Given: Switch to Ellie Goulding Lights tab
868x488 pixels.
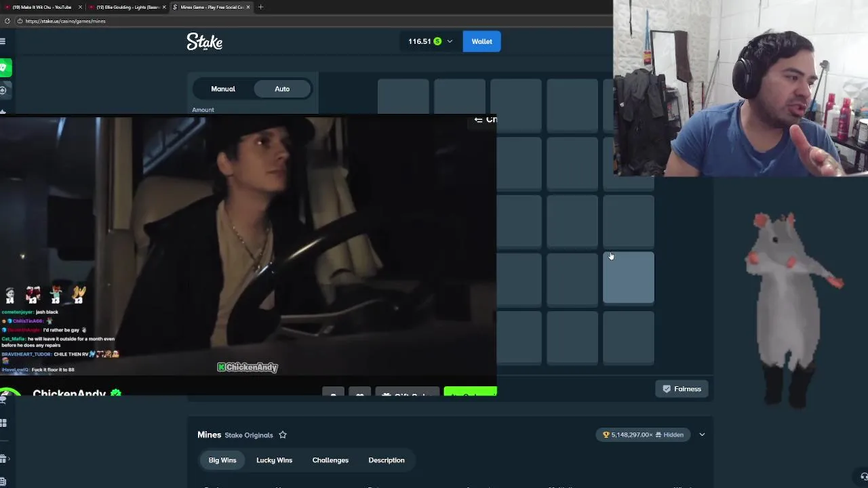Looking at the screenshot, I should [127, 7].
